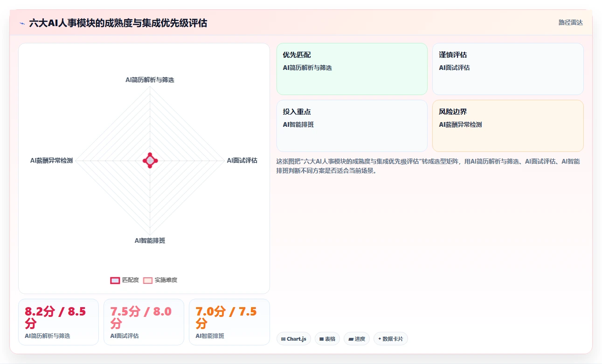Viewport: 602px width, 364px height.
Task: Click AI薪酬异常检测 text in 风险边界 card
Action: coord(460,125)
